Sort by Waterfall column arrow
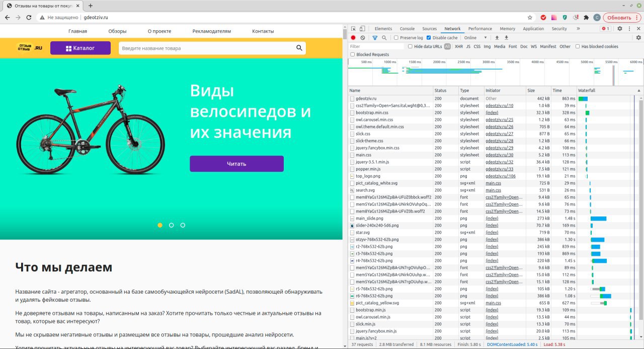The width and height of the screenshot is (644, 349). click(639, 90)
